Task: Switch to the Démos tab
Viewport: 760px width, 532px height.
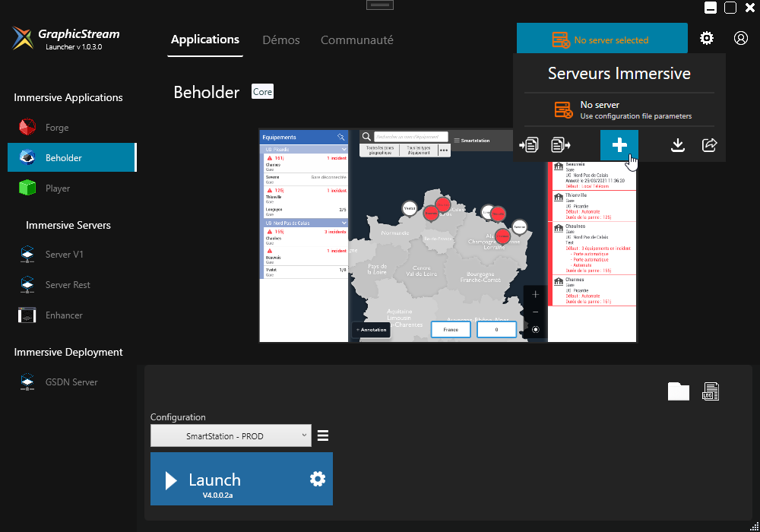Action: pyautogui.click(x=281, y=40)
